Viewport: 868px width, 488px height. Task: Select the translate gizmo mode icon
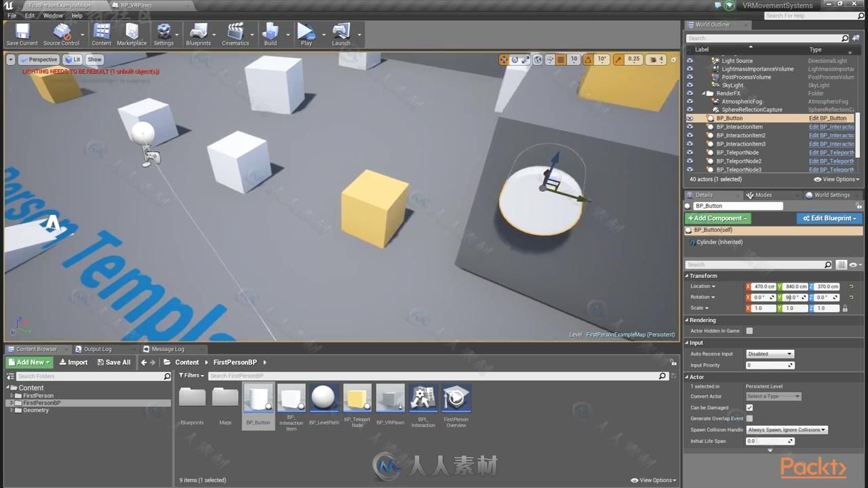pyautogui.click(x=504, y=60)
